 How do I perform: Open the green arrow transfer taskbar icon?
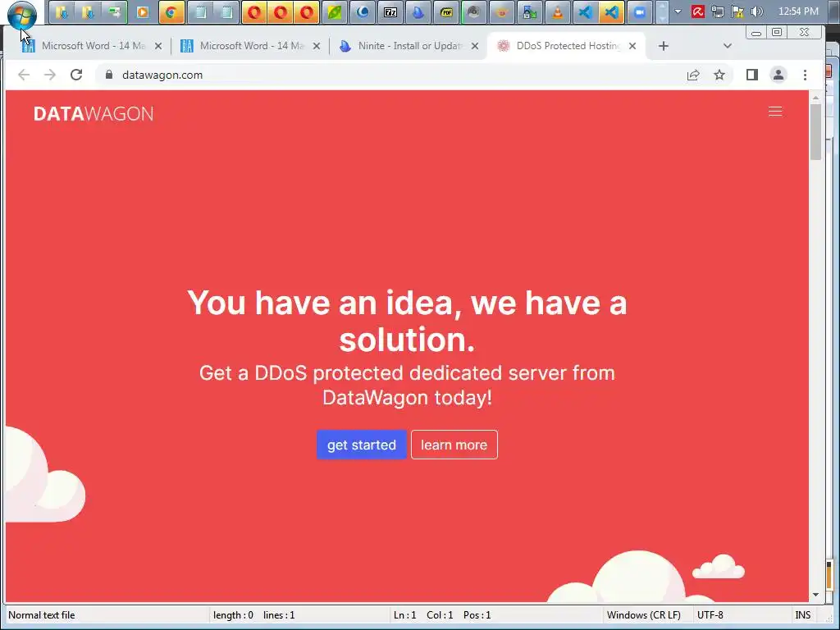coord(115,12)
